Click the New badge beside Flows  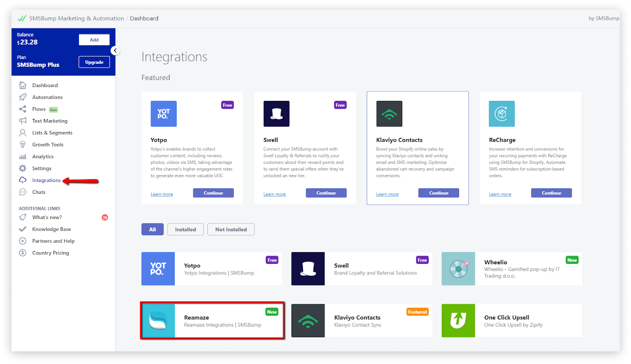[x=53, y=110]
